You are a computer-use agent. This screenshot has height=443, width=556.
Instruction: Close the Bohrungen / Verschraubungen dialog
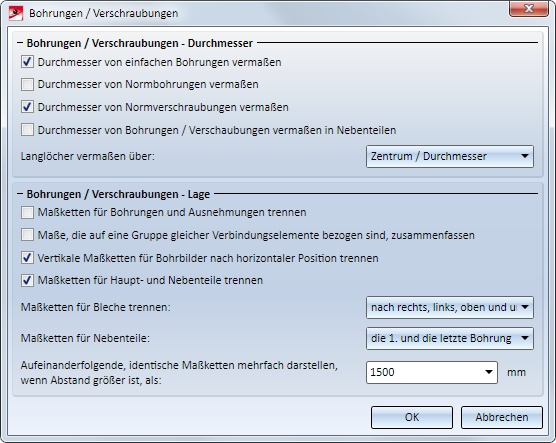(529, 9)
